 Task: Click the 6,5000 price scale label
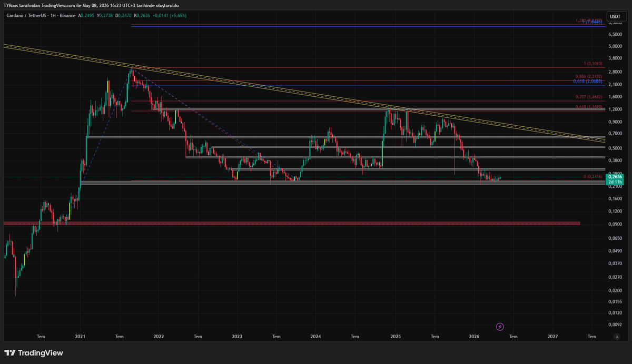pos(615,34)
